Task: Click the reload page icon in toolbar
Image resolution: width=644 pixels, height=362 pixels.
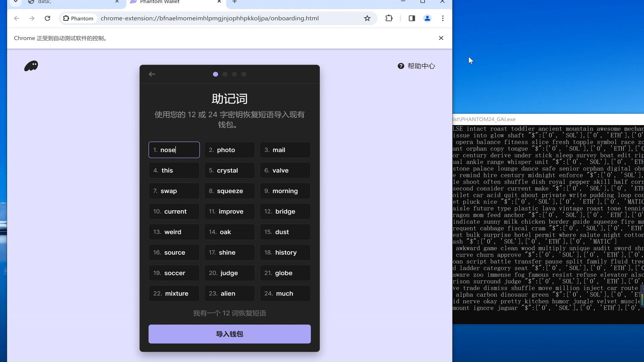Action: [47, 18]
